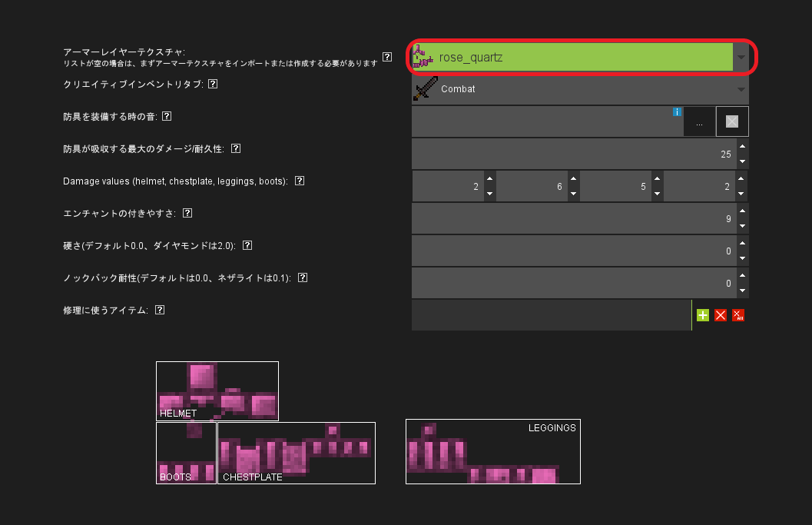This screenshot has height=525, width=812.
Task: Show help for 修理に使うアイテム
Action: point(160,310)
